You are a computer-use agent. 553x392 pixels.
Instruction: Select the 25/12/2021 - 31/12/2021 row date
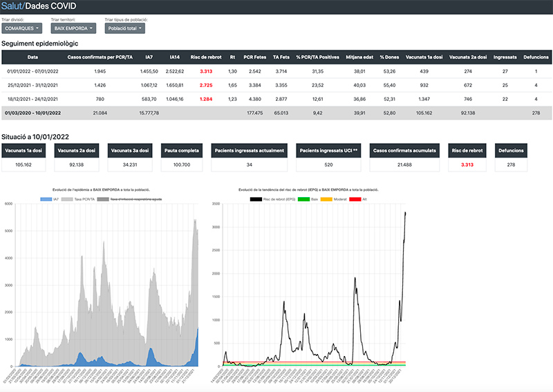[x=32, y=86]
